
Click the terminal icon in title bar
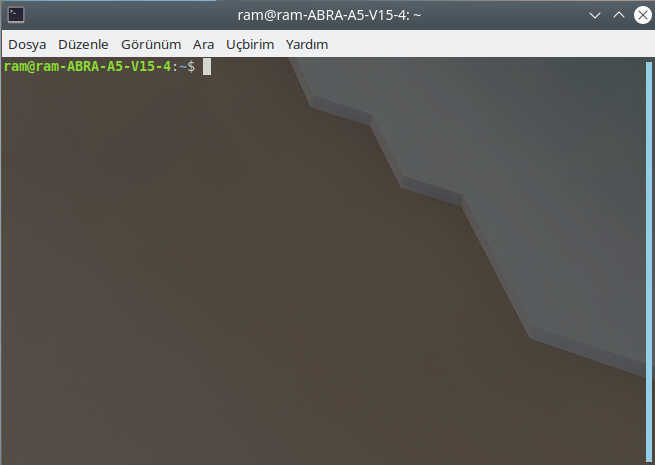point(16,15)
